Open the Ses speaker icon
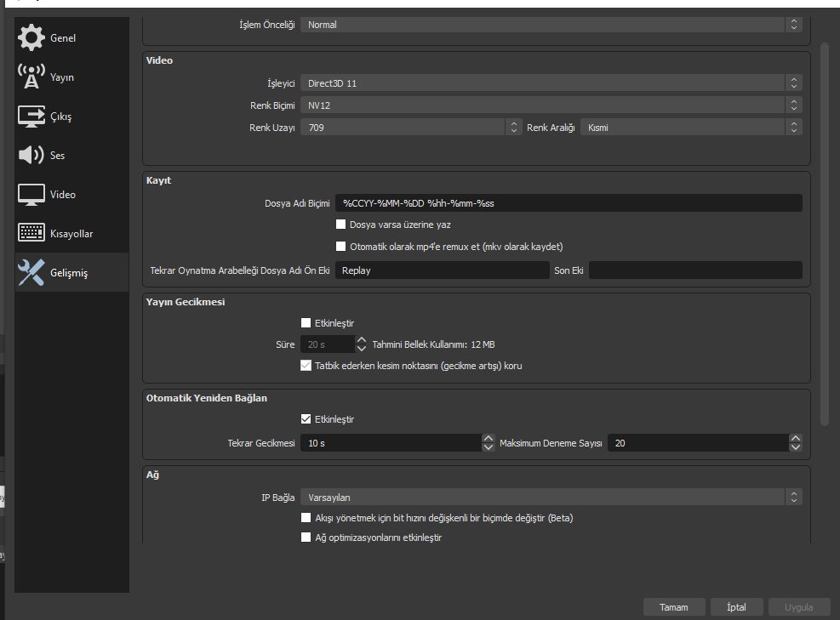The height and width of the screenshot is (620, 840). click(x=31, y=156)
